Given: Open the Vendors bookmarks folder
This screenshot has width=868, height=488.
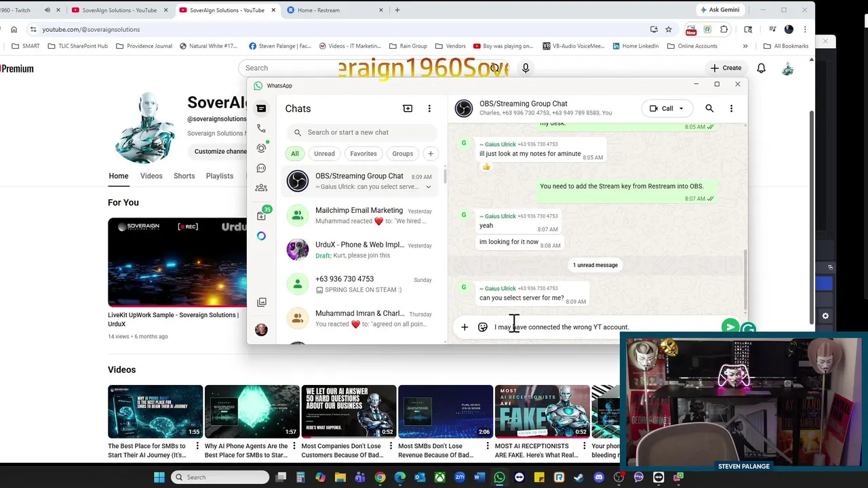Looking at the screenshot, I should tap(450, 46).
